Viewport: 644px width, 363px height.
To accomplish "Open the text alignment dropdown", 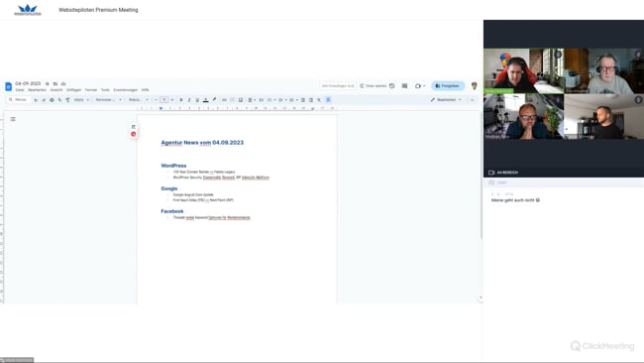I will pos(251,100).
